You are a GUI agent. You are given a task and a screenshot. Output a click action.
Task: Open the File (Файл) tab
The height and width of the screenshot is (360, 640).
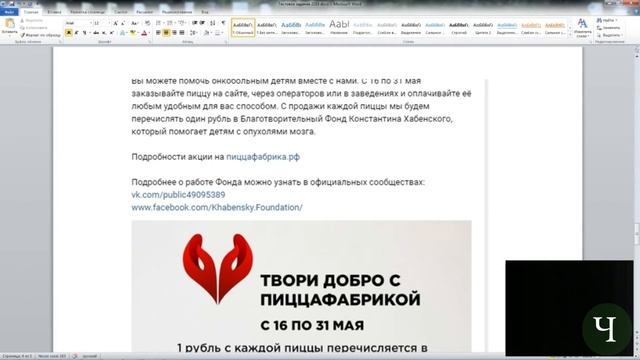9,12
